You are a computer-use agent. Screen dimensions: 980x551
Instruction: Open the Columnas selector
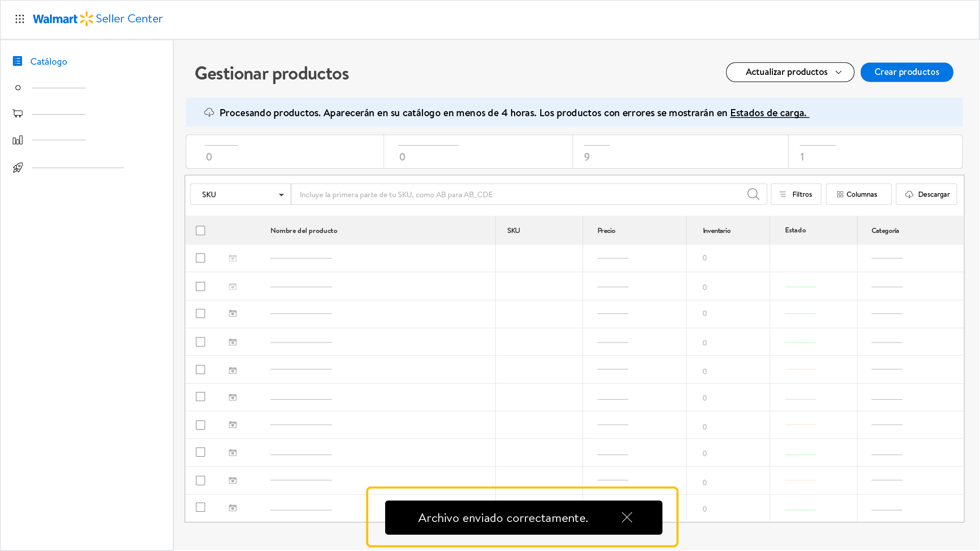[858, 195]
